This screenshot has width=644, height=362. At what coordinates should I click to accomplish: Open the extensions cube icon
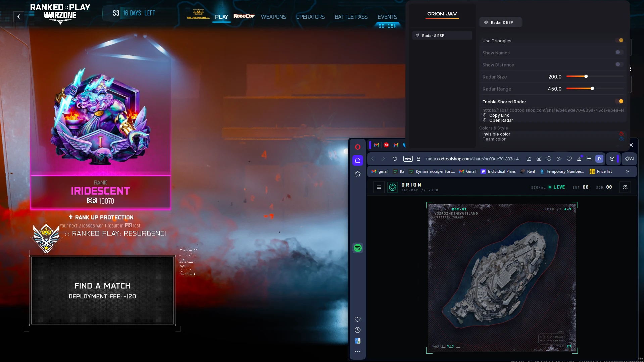click(612, 159)
